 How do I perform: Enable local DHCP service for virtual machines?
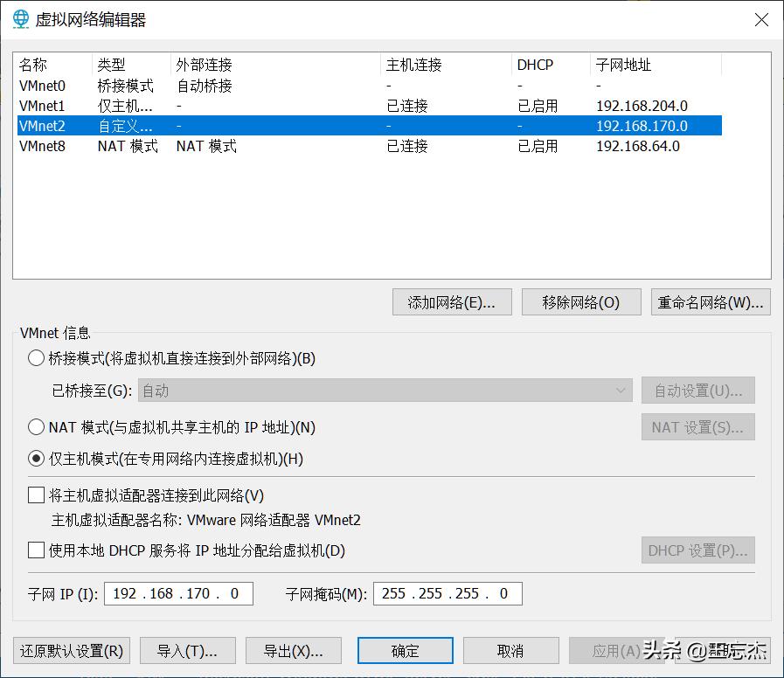[x=36, y=550]
